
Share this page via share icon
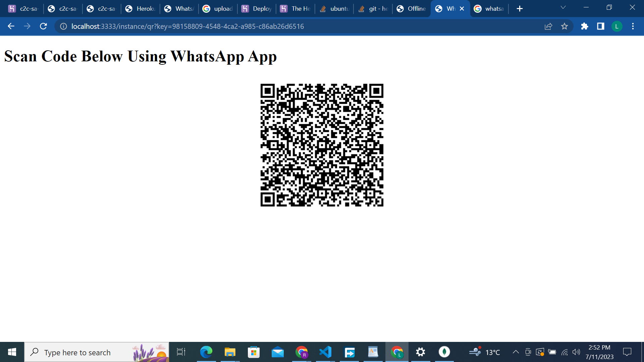548,26
